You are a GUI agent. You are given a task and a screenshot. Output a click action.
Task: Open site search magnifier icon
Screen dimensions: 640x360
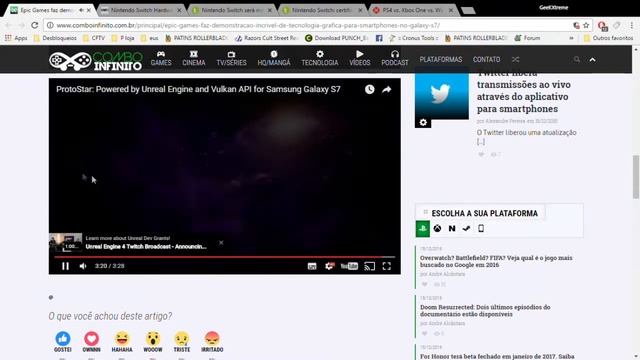(577, 60)
